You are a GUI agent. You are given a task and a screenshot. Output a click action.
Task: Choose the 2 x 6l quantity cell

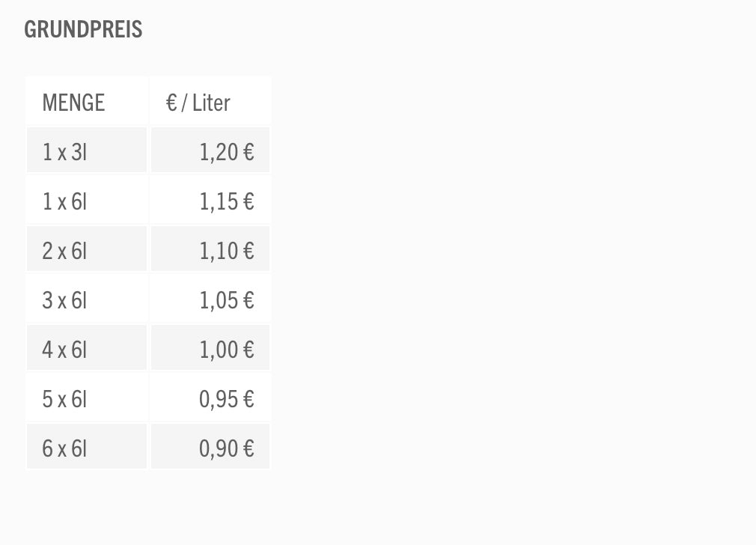pyautogui.click(x=64, y=251)
